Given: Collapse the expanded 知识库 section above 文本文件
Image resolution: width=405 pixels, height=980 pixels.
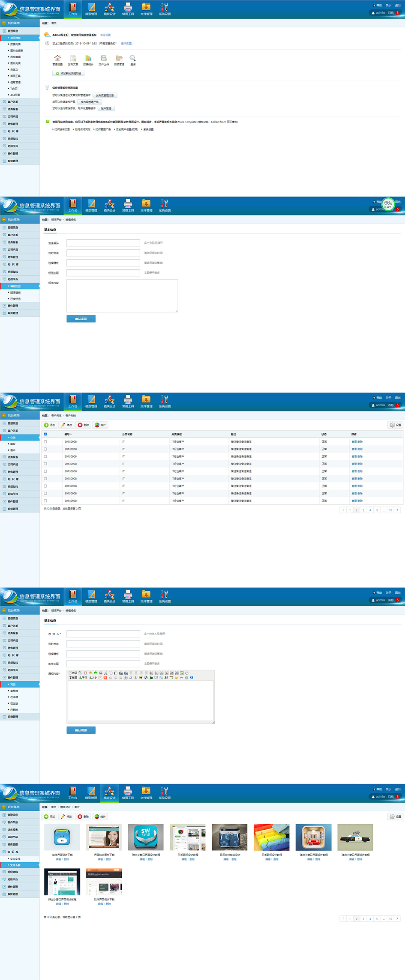Looking at the screenshot, I should (x=13, y=852).
